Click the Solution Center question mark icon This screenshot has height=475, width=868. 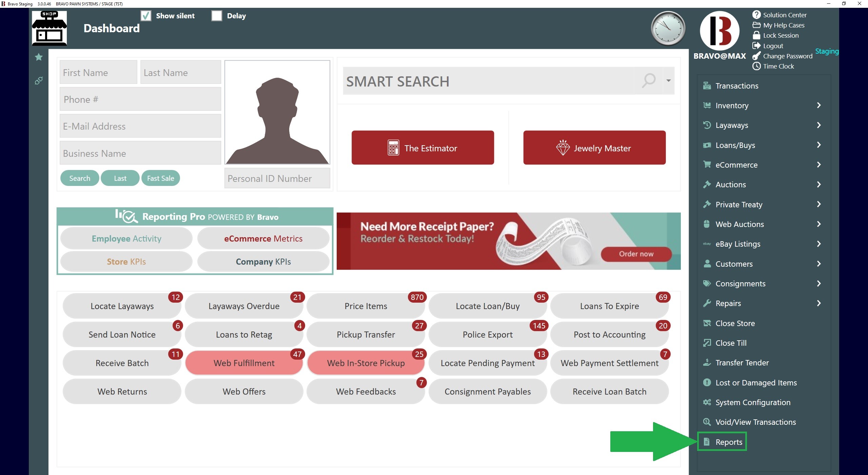pos(756,15)
